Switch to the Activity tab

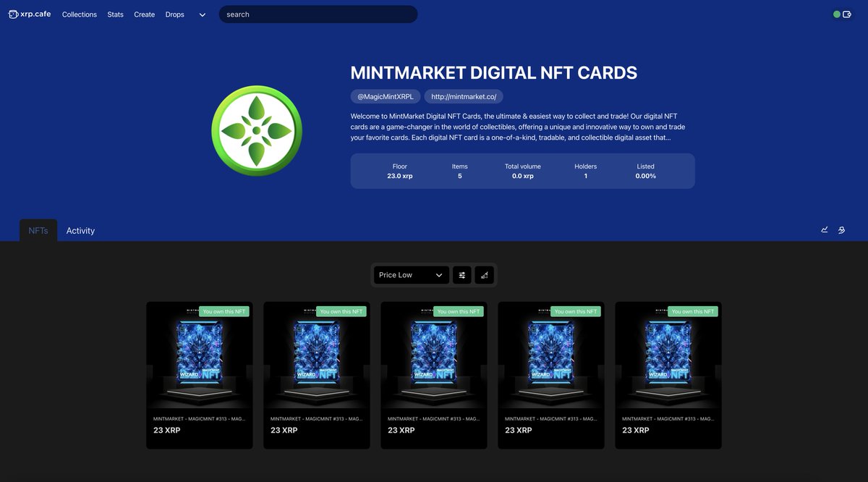pos(80,231)
